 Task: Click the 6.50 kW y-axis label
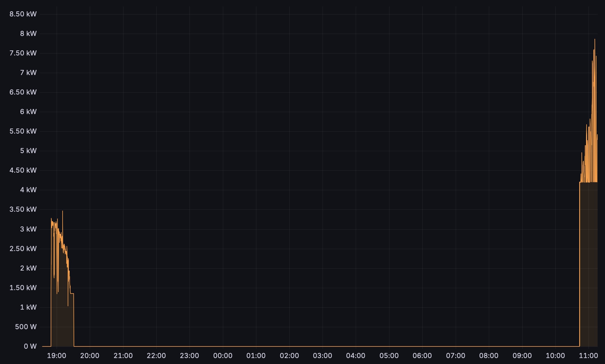(x=23, y=92)
